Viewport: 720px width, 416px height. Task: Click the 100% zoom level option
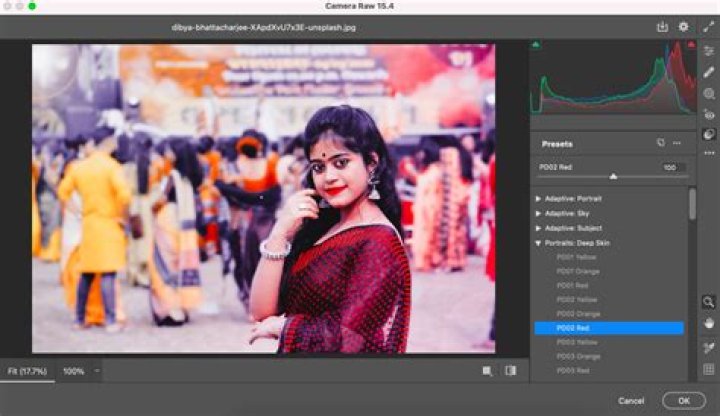click(x=73, y=371)
